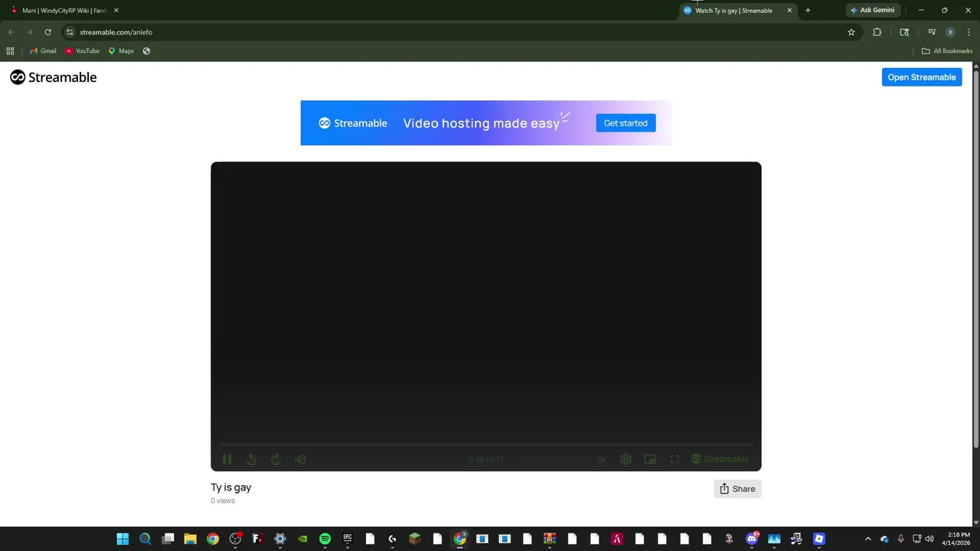Mute the video using the speaker icon
Screen dimensions: 980x551
(301, 459)
